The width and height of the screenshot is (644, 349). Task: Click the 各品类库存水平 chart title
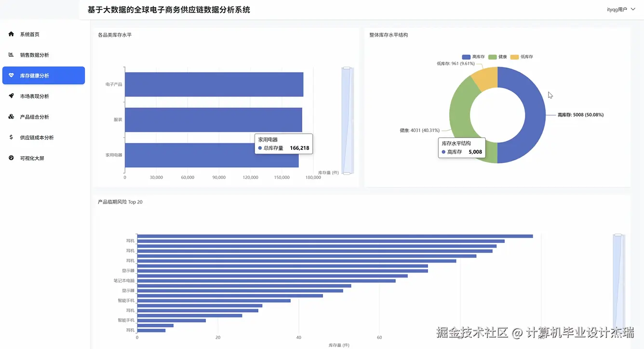(x=115, y=35)
